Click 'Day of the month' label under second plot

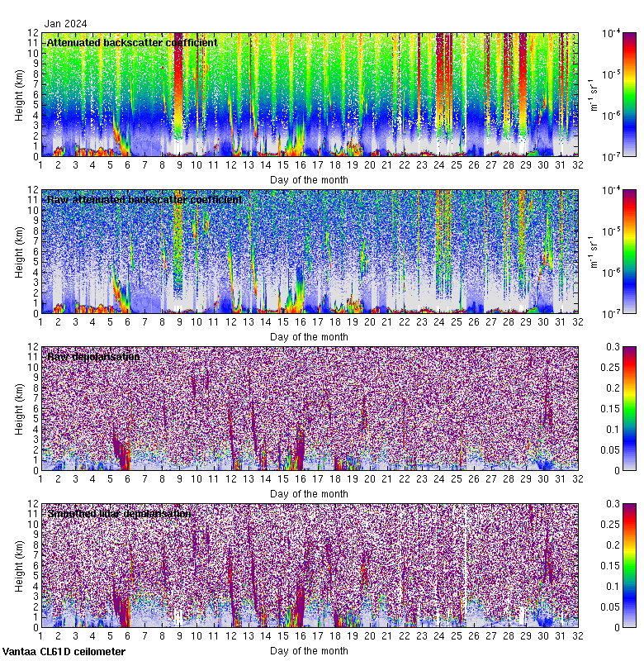click(309, 337)
